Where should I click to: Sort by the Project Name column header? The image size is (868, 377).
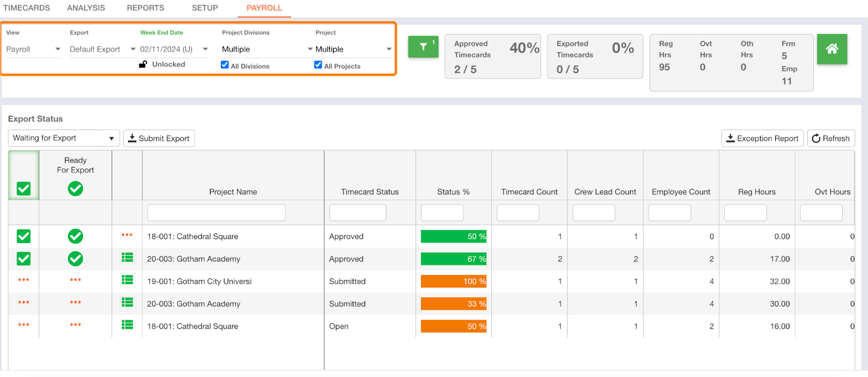pos(233,192)
